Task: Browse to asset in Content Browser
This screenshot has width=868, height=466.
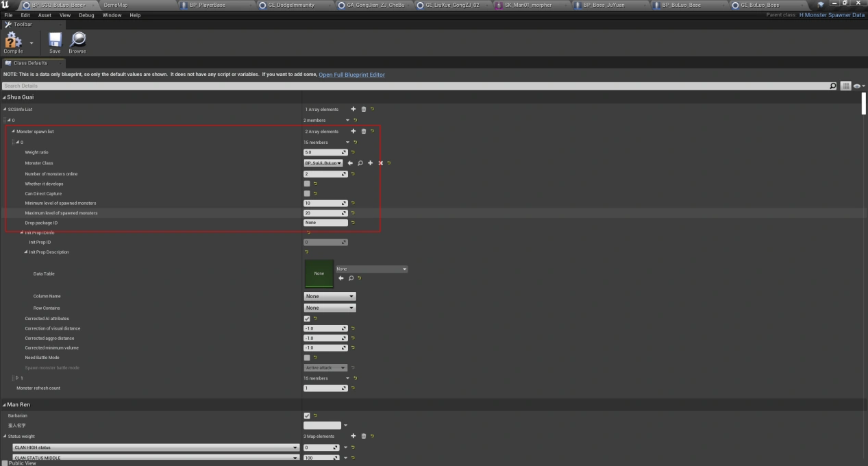Action: click(x=77, y=43)
